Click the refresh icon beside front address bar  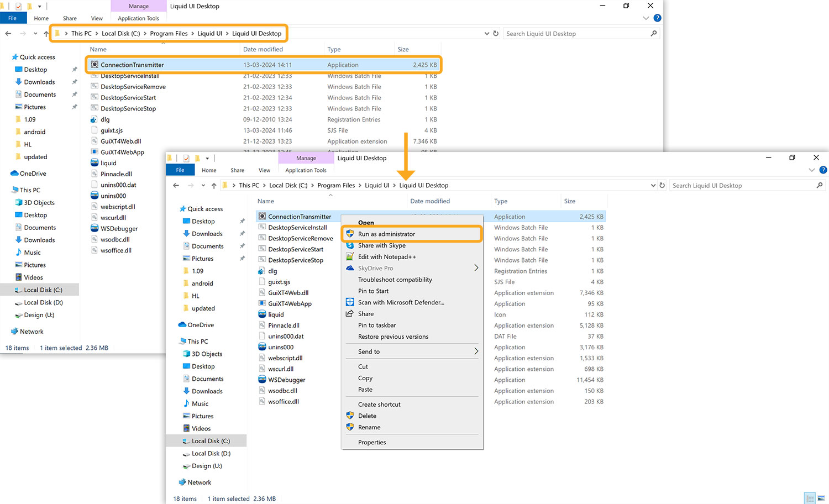pos(662,186)
